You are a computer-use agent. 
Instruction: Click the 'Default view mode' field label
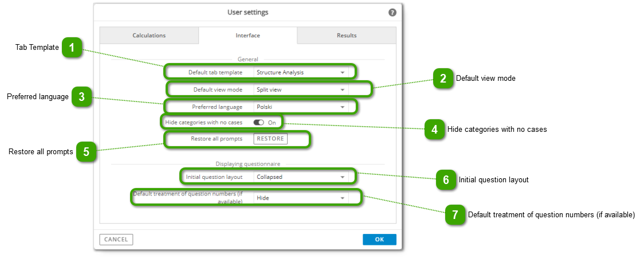click(x=218, y=89)
